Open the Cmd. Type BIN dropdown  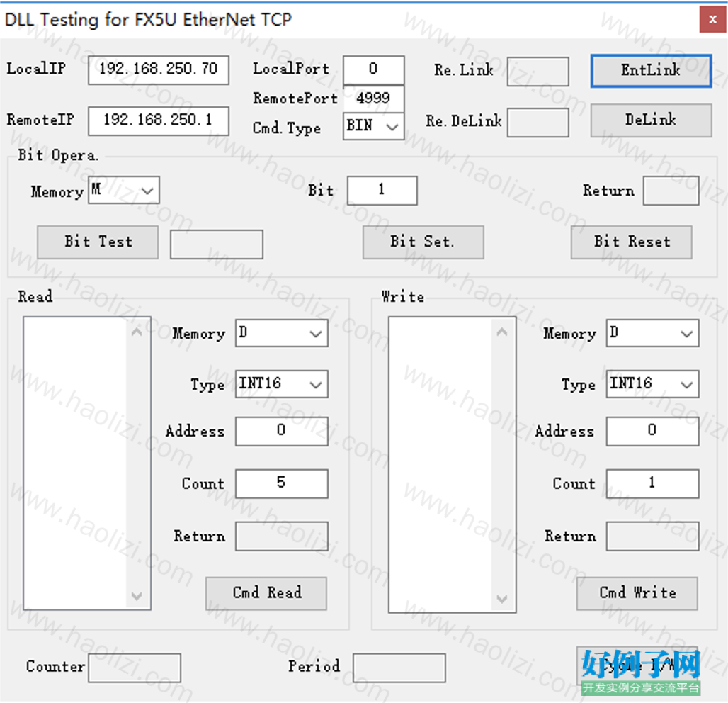(373, 126)
